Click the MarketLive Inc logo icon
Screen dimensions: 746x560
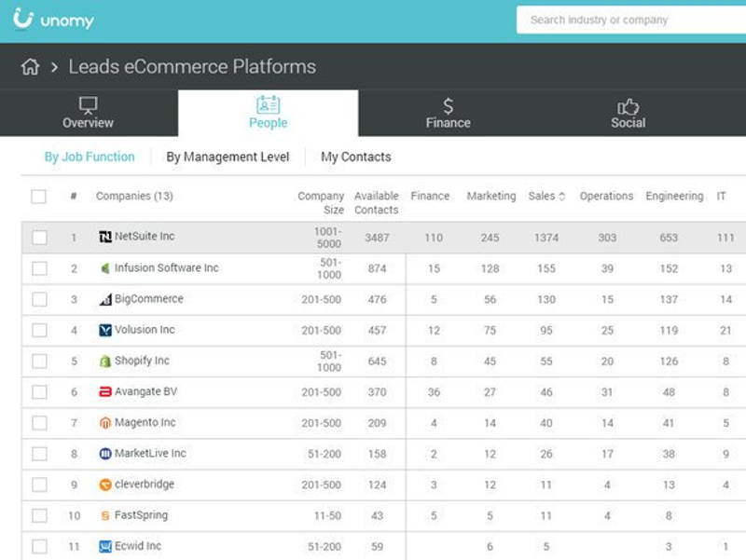[x=105, y=454]
